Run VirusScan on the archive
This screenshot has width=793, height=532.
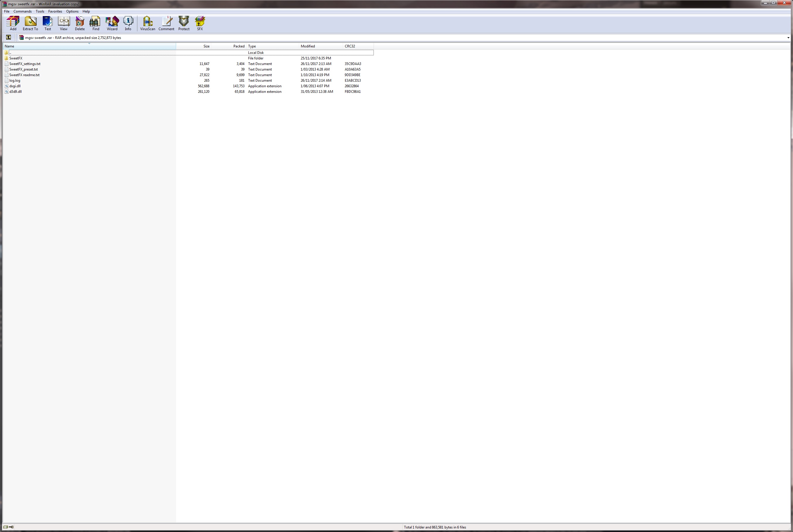pos(148,23)
